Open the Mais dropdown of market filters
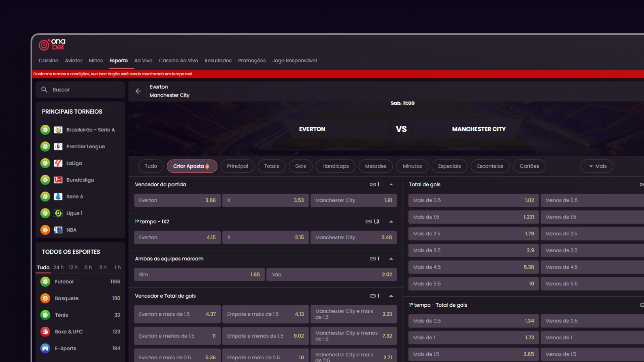Screen dimensions: 644x362 [x=597, y=166]
